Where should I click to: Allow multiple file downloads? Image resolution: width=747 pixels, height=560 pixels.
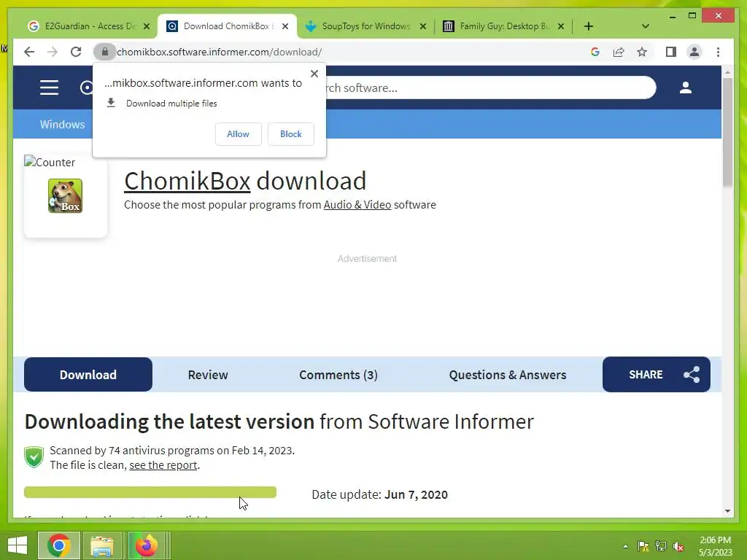(239, 134)
